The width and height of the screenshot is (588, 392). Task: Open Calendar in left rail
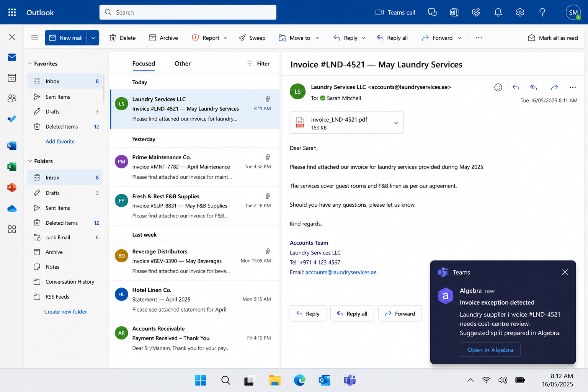[12, 78]
